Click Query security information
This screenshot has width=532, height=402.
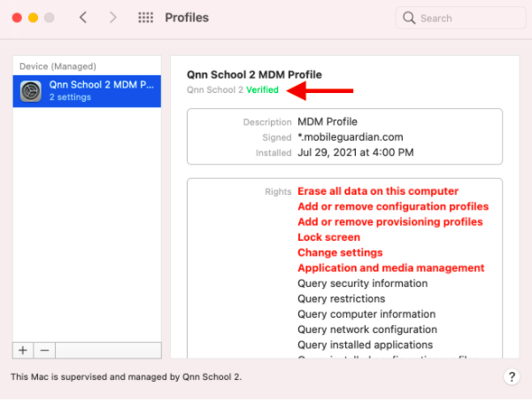(362, 283)
